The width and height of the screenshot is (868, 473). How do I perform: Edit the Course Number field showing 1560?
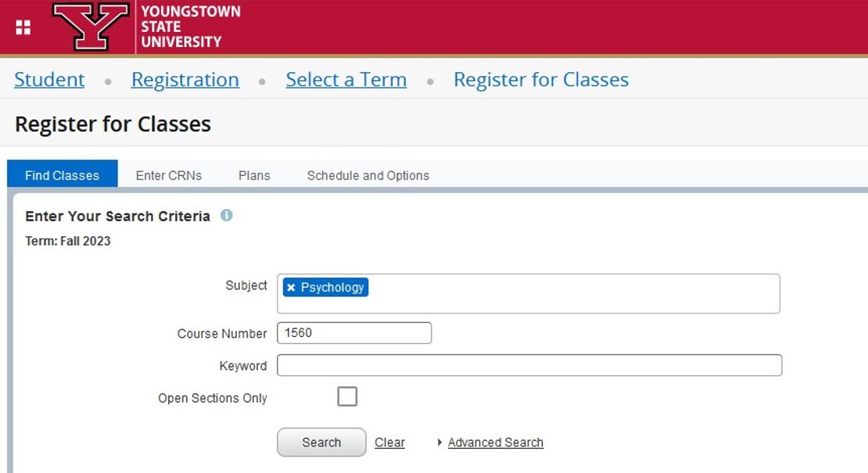(354, 333)
